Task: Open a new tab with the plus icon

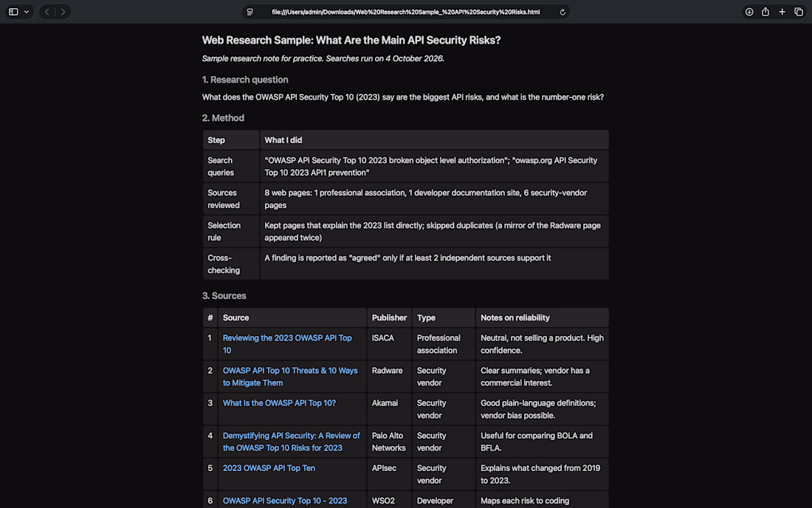Action: pos(782,11)
